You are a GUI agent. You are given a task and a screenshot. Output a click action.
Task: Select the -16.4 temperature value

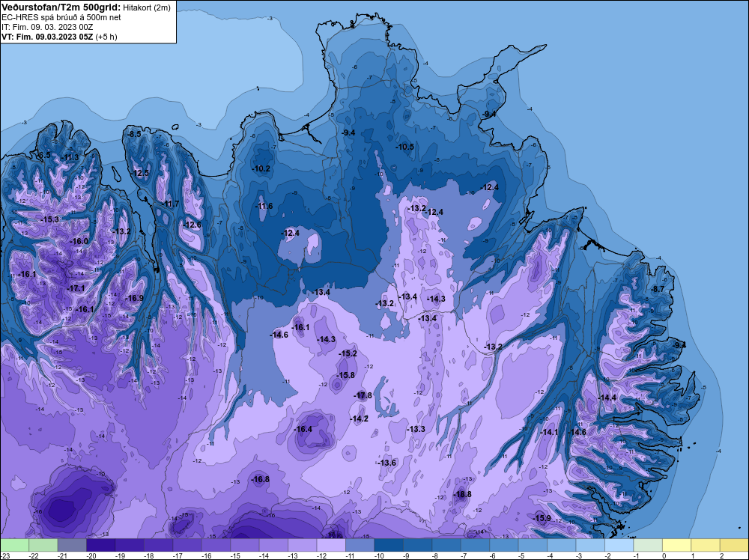coord(303,429)
